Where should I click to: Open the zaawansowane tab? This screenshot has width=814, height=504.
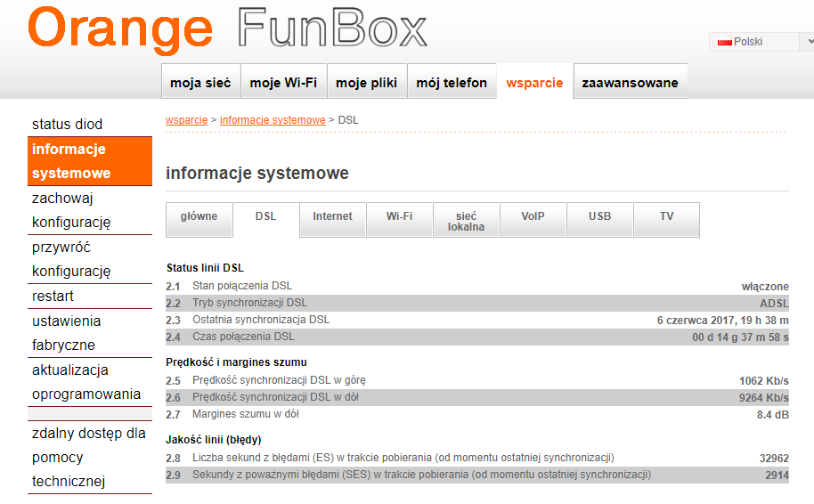pos(631,82)
